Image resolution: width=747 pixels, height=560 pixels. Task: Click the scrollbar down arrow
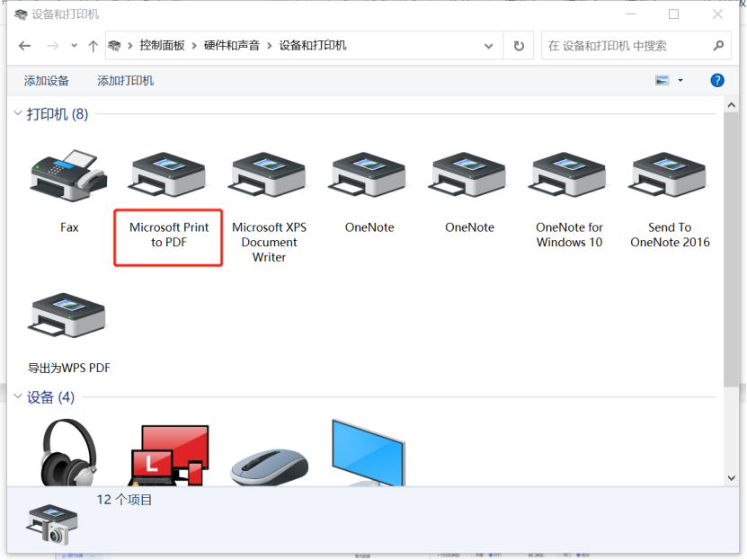(732, 478)
